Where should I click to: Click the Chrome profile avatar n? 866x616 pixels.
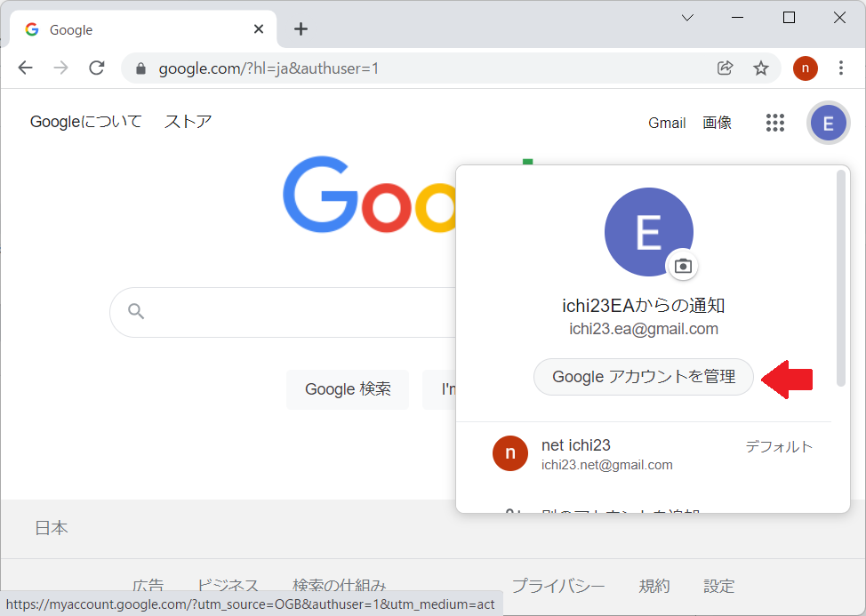click(x=805, y=68)
